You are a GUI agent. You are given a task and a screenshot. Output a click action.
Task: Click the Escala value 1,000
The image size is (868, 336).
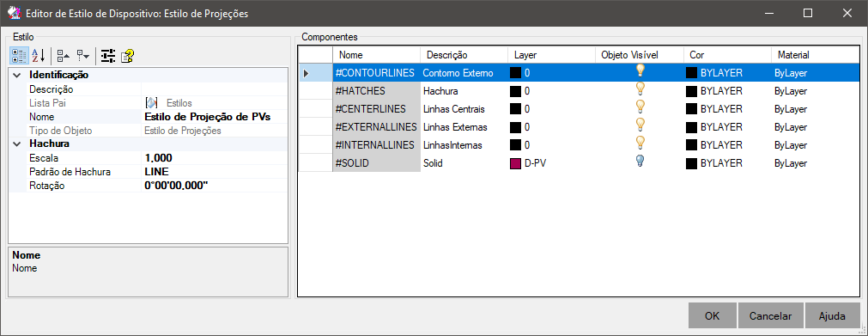[215, 158]
